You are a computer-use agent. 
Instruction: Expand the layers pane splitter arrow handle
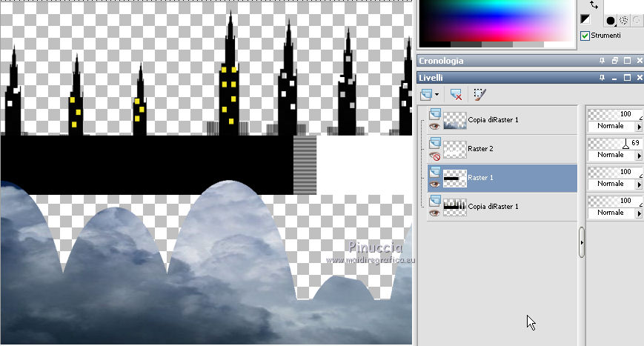tap(582, 242)
